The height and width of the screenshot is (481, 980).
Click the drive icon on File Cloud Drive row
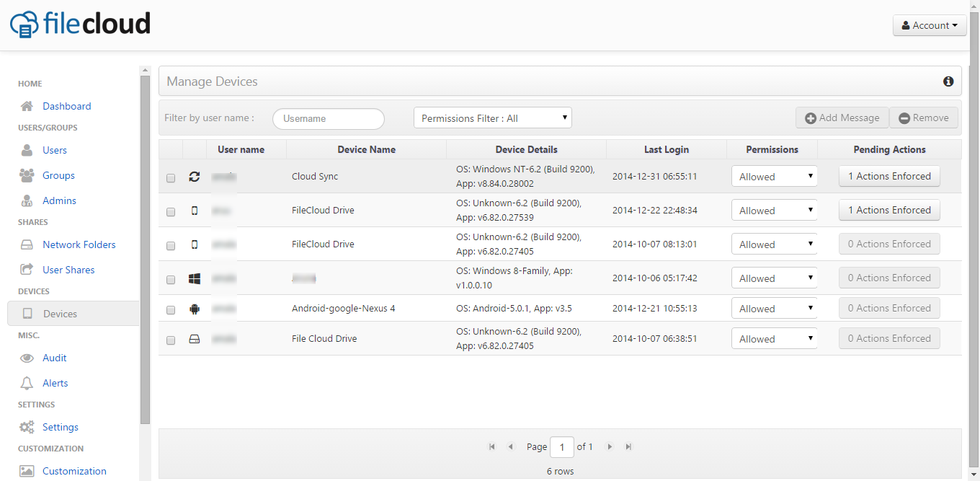tap(194, 339)
